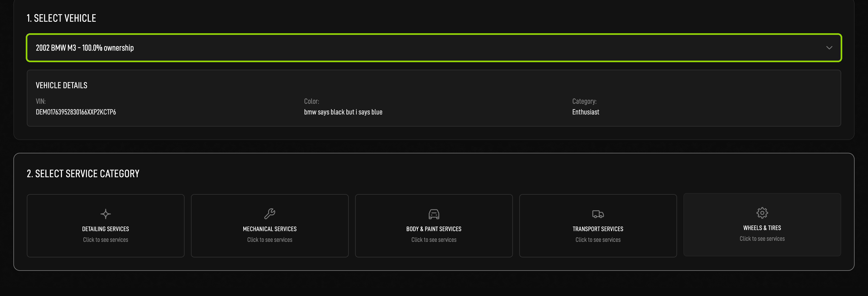Click 'Click to see services' under Body & Paint

[434, 240]
